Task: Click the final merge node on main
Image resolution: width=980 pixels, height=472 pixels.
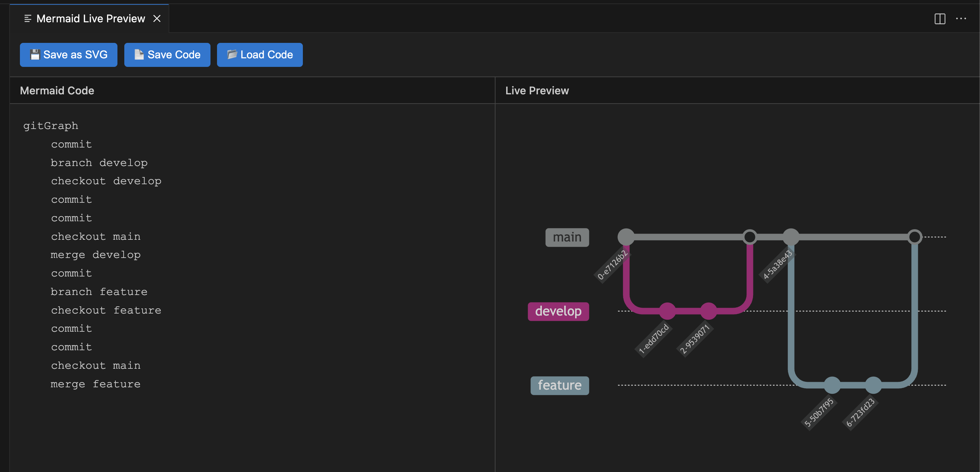Action: click(x=914, y=237)
